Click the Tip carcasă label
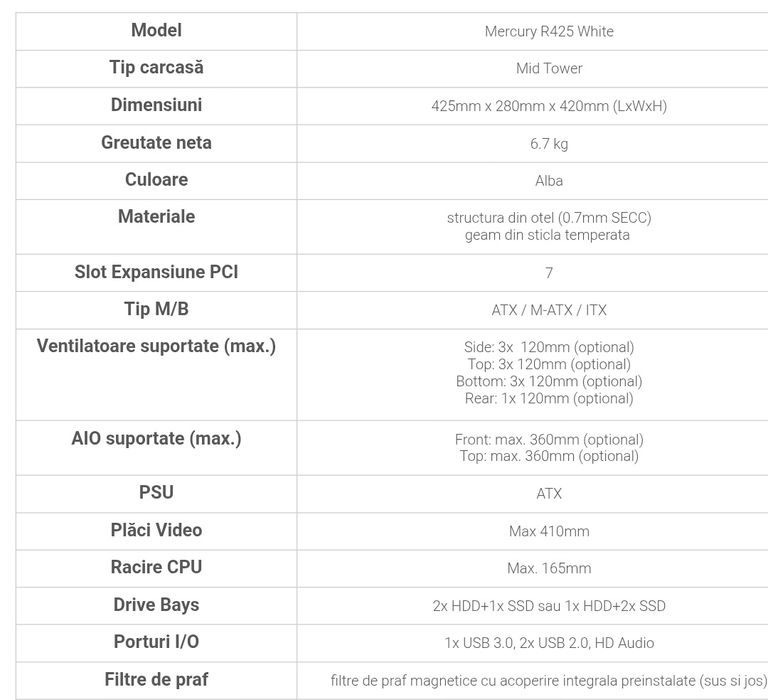The image size is (768, 700). (x=156, y=68)
